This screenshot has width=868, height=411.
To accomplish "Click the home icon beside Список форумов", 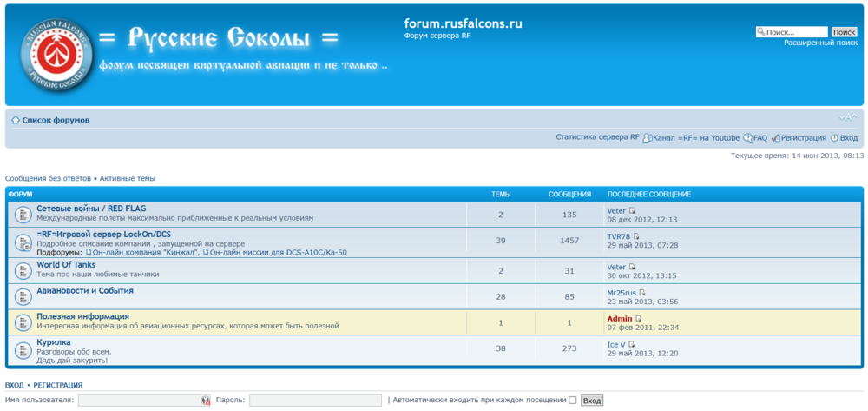I will pos(16,120).
